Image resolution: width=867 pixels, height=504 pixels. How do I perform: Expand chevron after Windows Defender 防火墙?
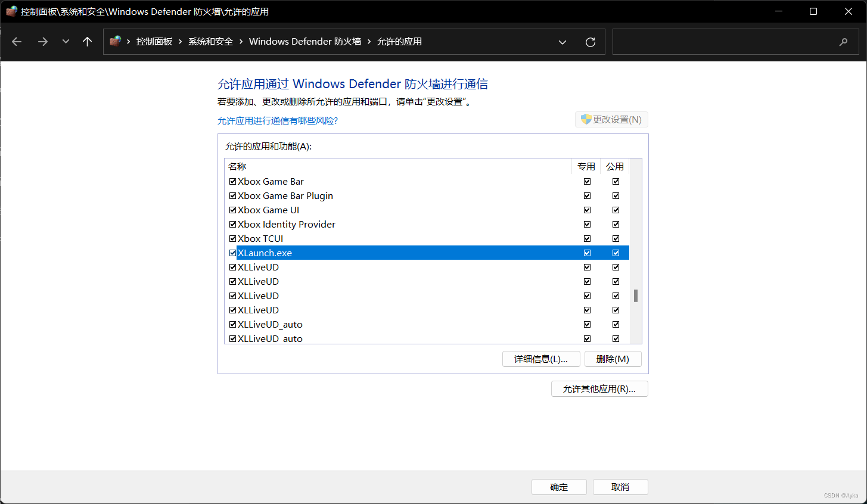coord(369,42)
